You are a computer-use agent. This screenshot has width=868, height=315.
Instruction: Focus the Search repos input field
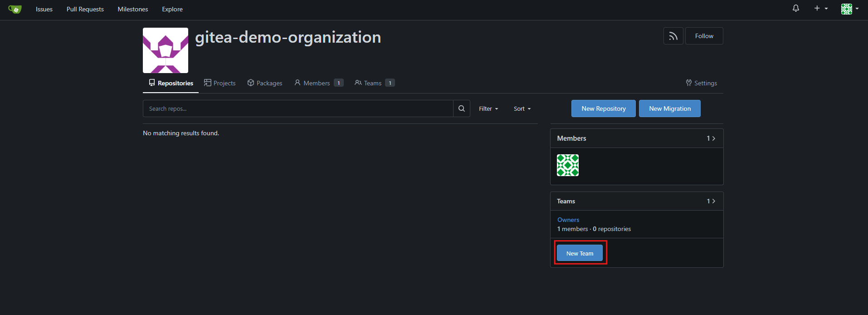coord(298,108)
